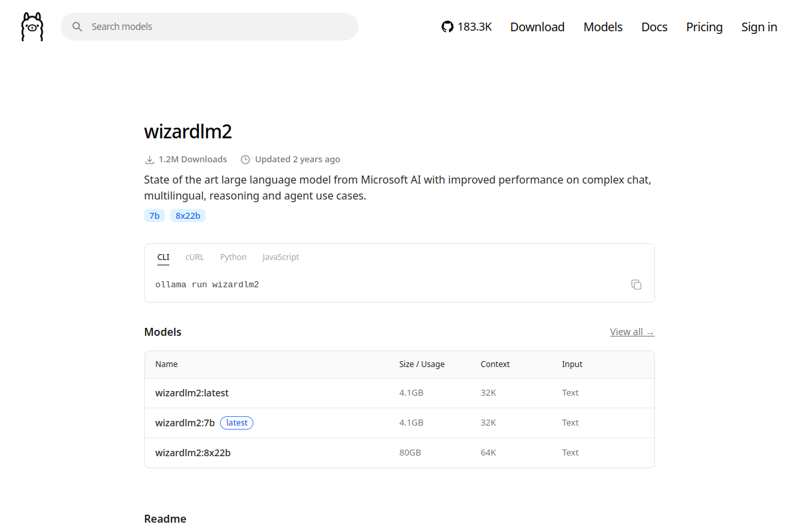Click the Ollama llama logo
This screenshot has height=532, width=798.
point(32,27)
